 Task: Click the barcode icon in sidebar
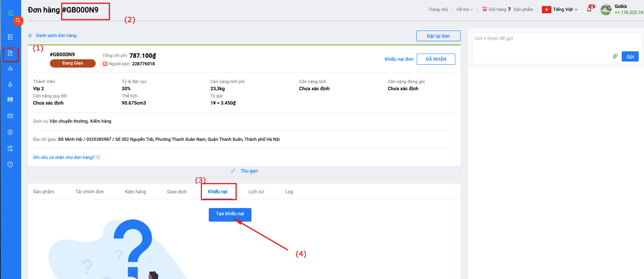click(10, 99)
